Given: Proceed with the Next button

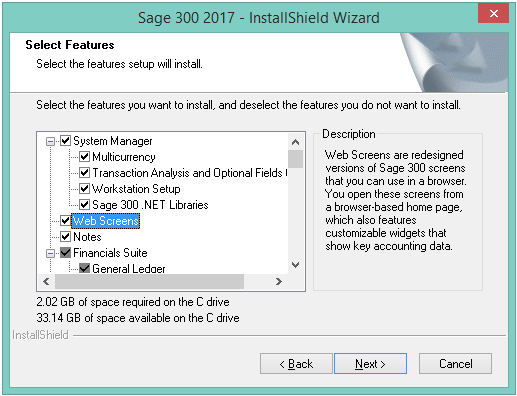Looking at the screenshot, I should click(370, 364).
